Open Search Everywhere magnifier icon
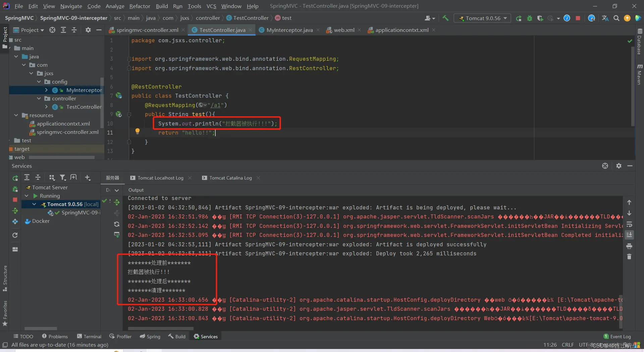 (616, 18)
